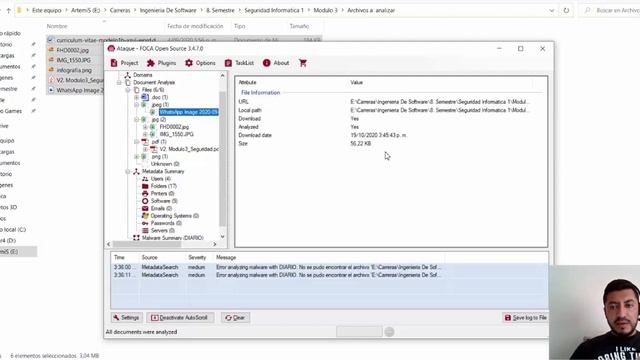Collapse the Files (6/6) node

pyautogui.click(x=128, y=90)
